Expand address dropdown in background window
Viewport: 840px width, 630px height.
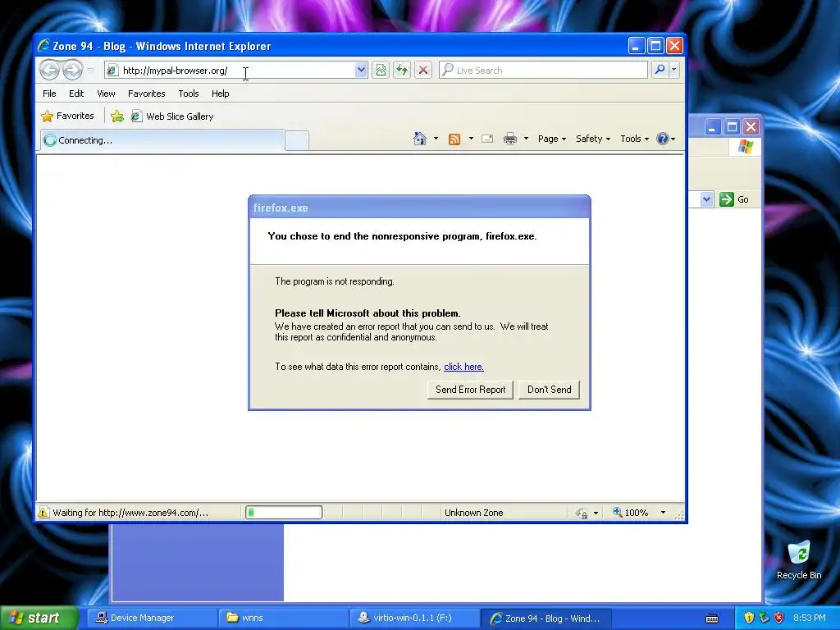(706, 199)
